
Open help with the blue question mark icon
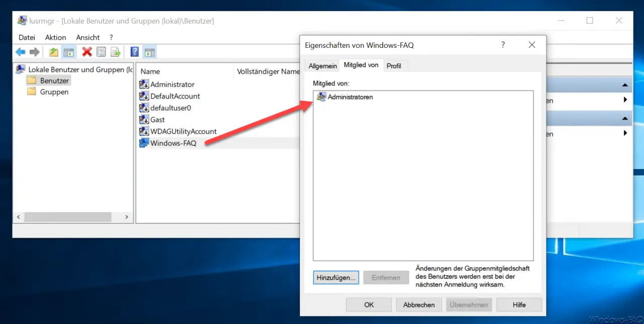135,52
